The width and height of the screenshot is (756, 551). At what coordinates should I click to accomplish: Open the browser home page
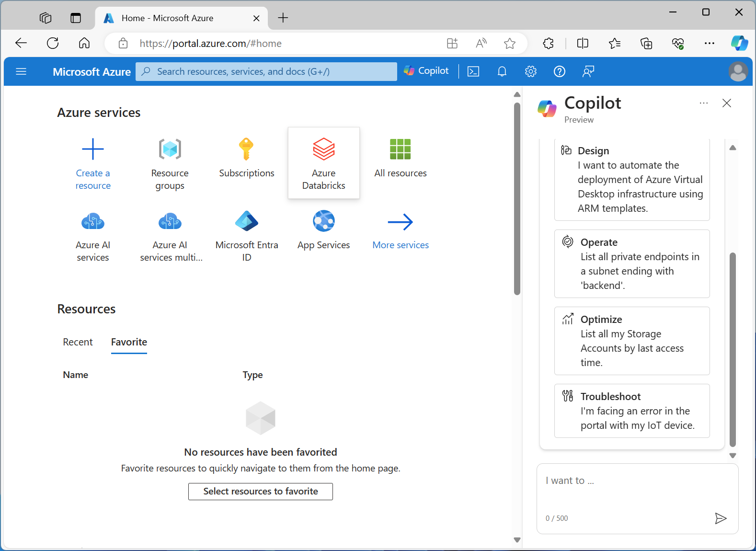[x=84, y=43]
